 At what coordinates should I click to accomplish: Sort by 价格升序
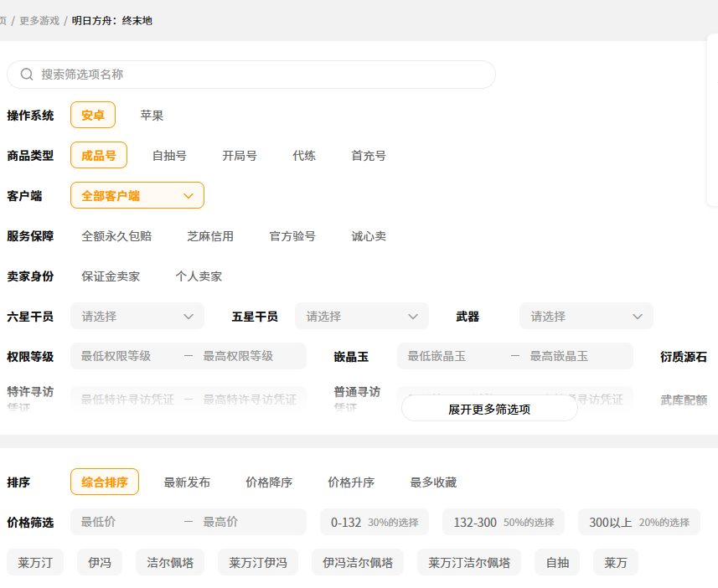pyautogui.click(x=351, y=482)
